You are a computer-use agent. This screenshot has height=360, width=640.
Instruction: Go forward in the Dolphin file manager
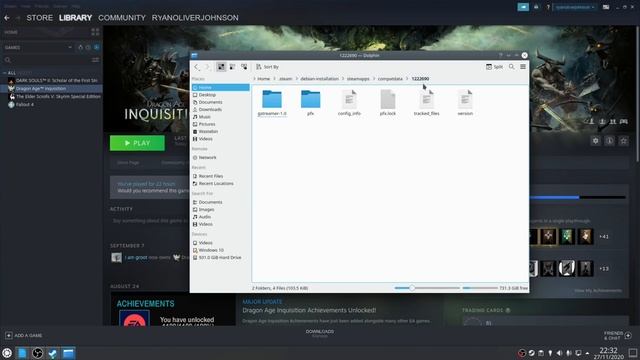tap(207, 67)
